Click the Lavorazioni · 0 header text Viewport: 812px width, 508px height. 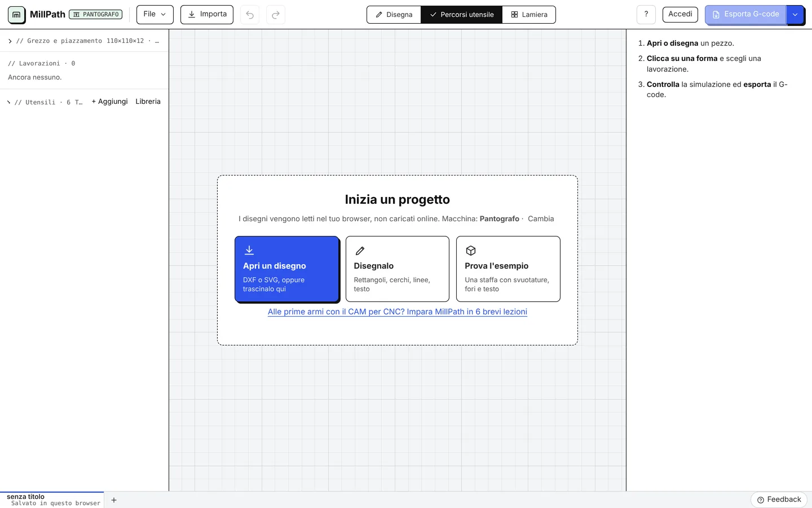tap(42, 64)
